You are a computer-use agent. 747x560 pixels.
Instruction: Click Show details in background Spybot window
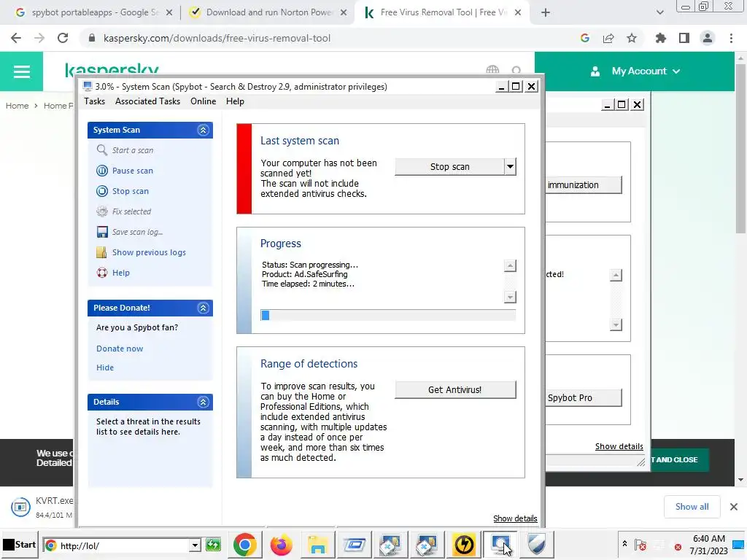[619, 446]
